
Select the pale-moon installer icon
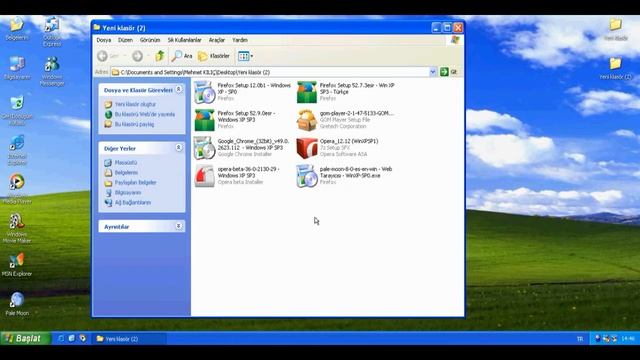(x=307, y=176)
